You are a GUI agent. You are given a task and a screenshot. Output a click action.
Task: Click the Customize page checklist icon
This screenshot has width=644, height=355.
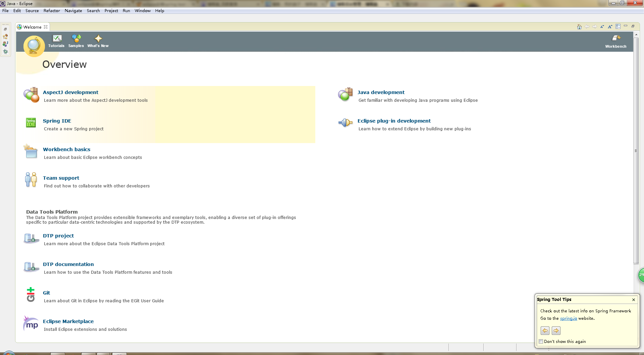(x=618, y=27)
